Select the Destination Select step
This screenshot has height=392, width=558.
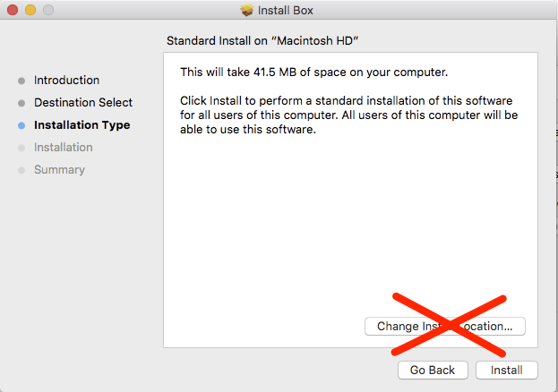pos(83,103)
